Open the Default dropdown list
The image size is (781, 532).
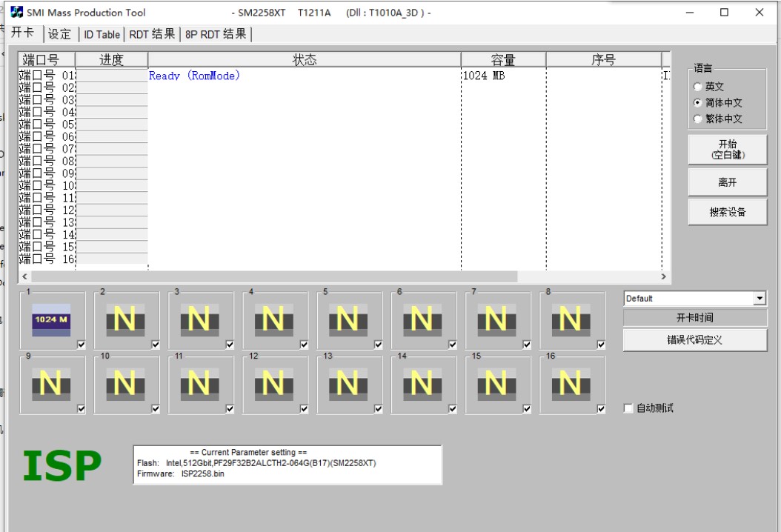[x=759, y=299]
